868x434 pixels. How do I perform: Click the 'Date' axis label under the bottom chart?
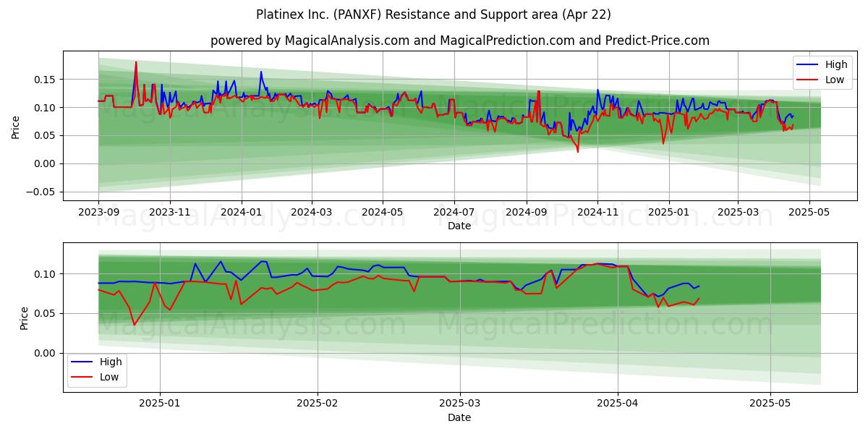[x=459, y=417]
